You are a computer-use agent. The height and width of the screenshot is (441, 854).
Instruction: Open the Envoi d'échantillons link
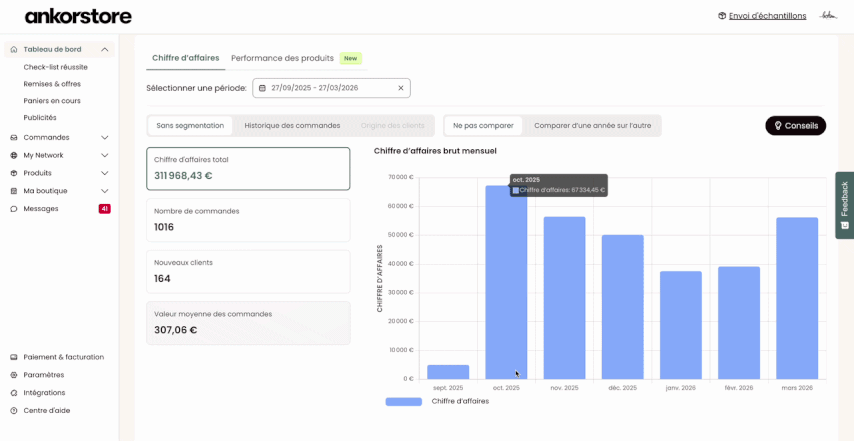coord(767,16)
